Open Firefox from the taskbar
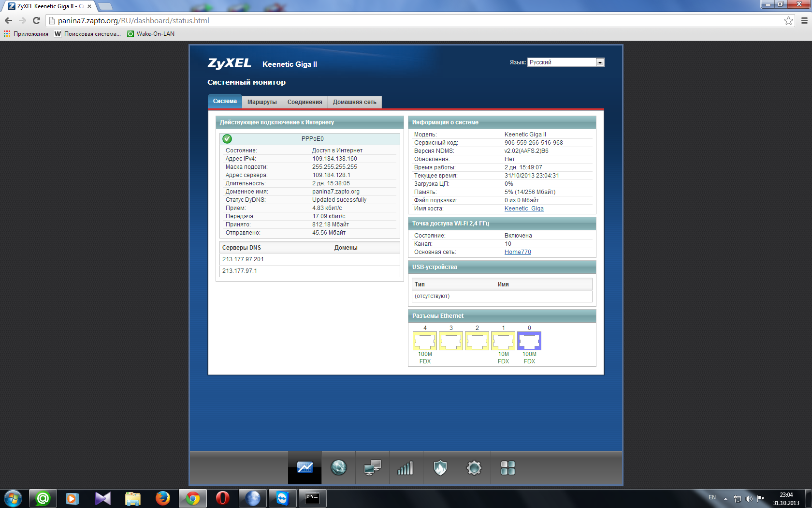This screenshot has height=508, width=812. (x=163, y=498)
